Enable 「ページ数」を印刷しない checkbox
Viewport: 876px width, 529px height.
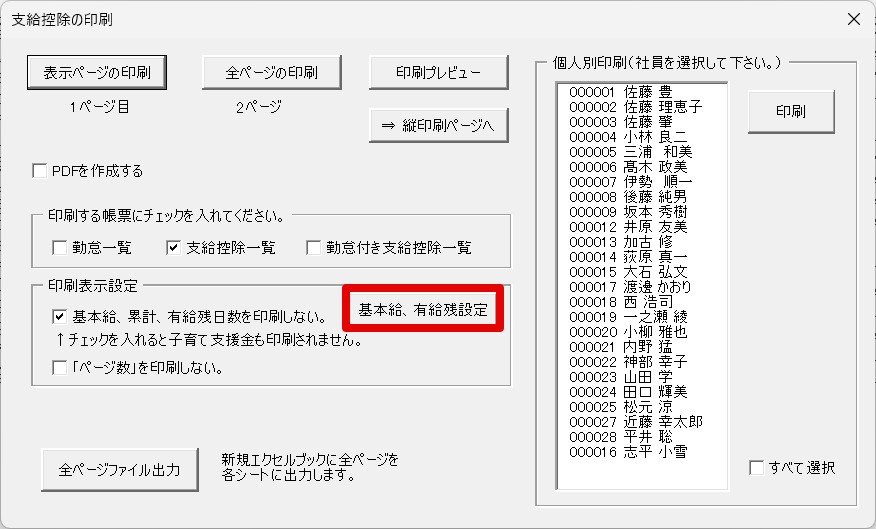(x=59, y=367)
